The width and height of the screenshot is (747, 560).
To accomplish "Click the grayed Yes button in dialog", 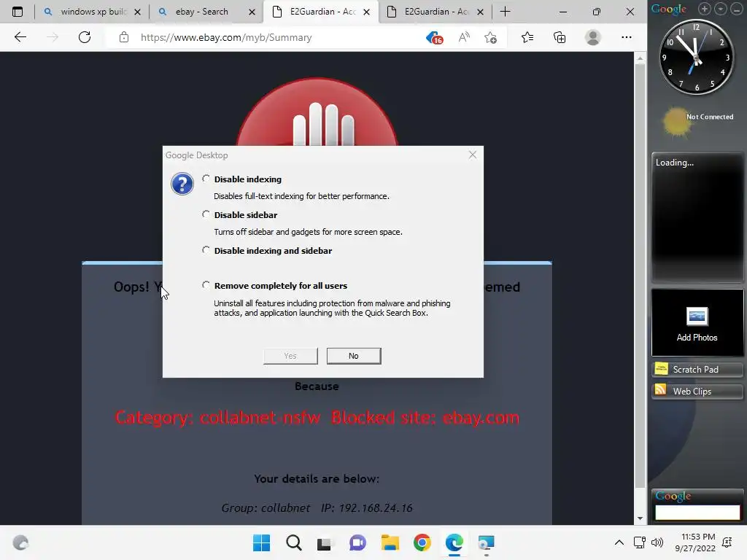I will tap(290, 356).
